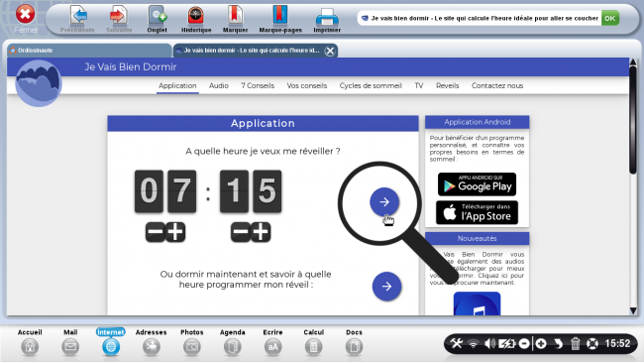Open a new Onglet tab

pyautogui.click(x=157, y=16)
